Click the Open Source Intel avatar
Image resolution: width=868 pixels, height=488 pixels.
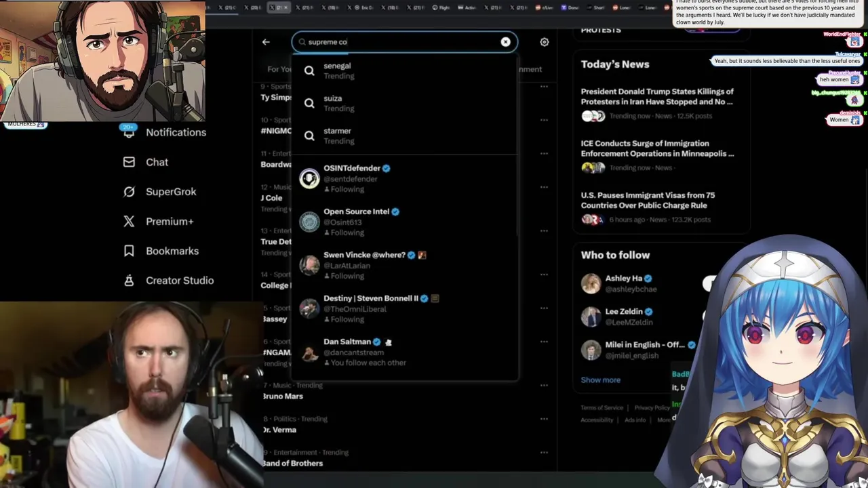point(309,222)
